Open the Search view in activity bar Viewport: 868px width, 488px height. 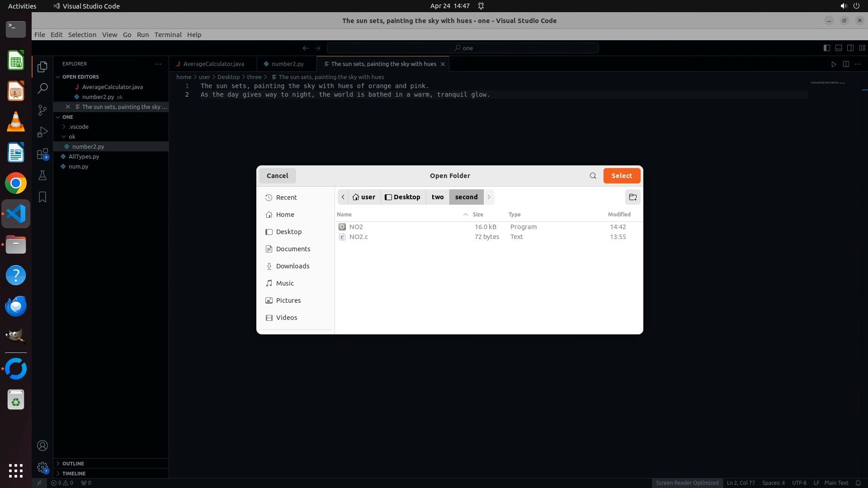click(x=42, y=88)
